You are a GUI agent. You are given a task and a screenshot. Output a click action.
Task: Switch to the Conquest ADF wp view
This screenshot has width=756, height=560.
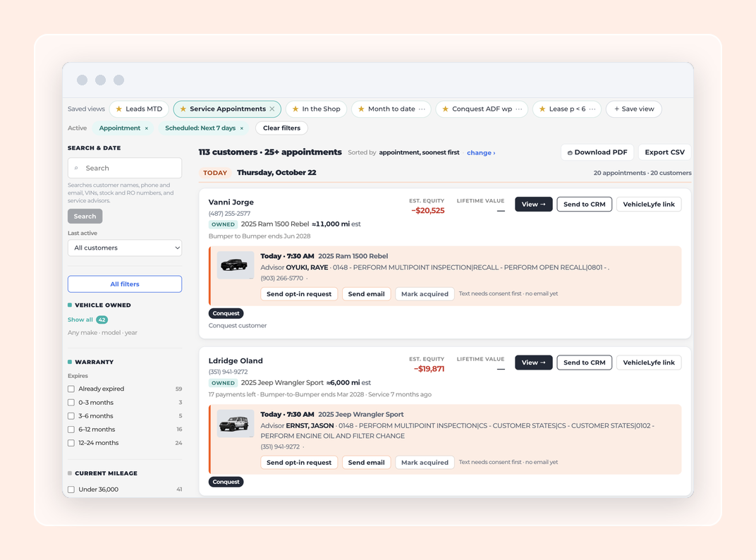[482, 109]
